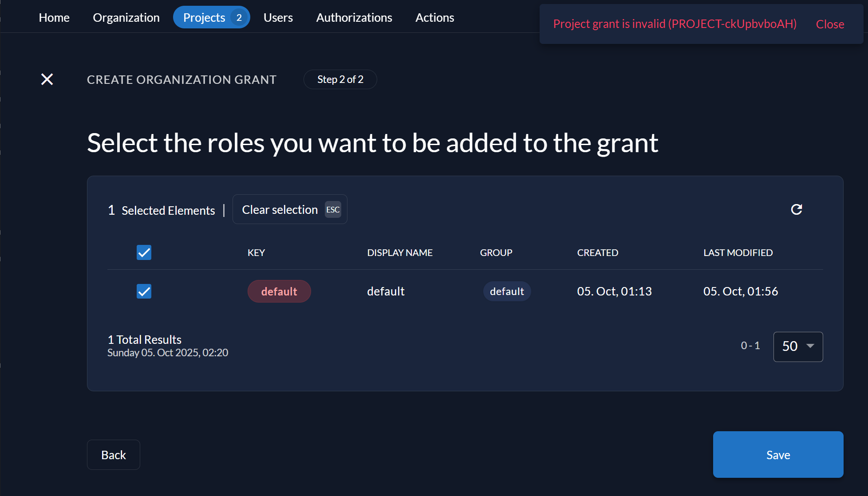The width and height of the screenshot is (868, 496).
Task: Open the Authorizations section
Action: click(354, 18)
